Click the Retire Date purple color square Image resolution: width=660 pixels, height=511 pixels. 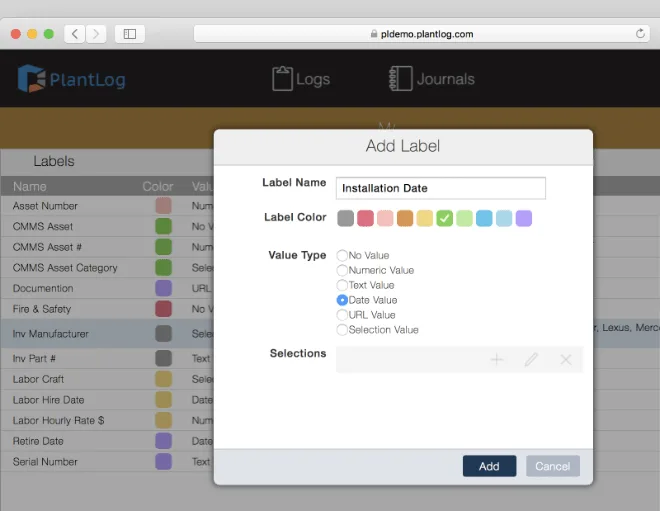163,441
